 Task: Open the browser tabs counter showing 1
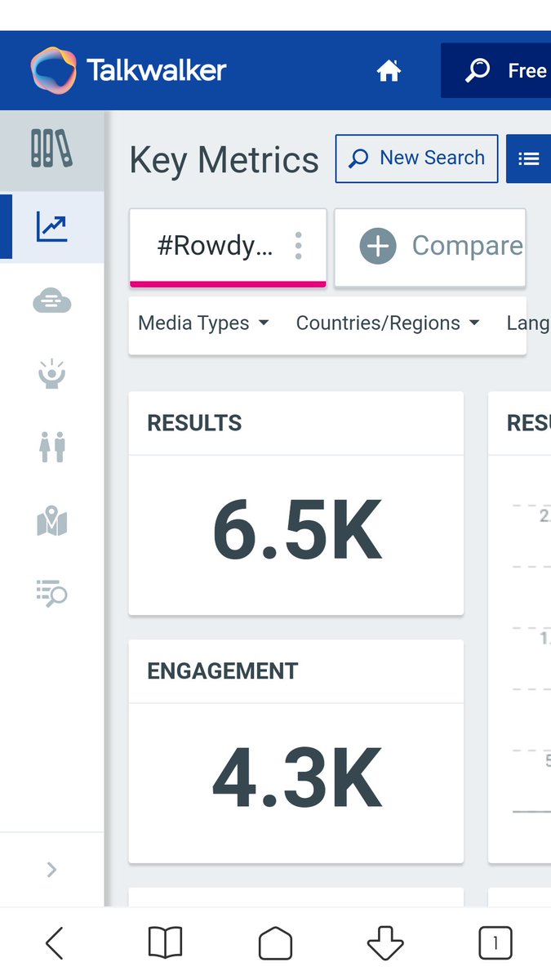pos(495,943)
